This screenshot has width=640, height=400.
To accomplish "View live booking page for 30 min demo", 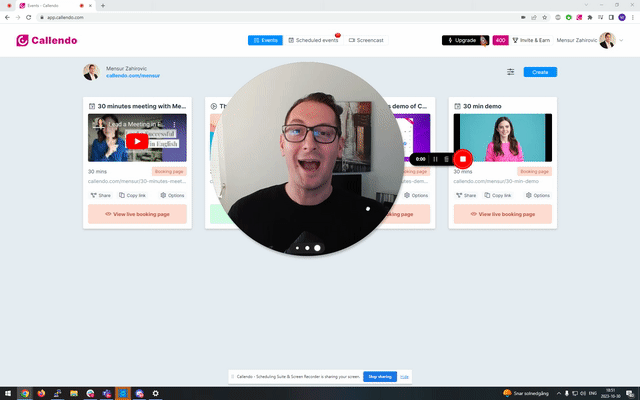I will (502, 214).
